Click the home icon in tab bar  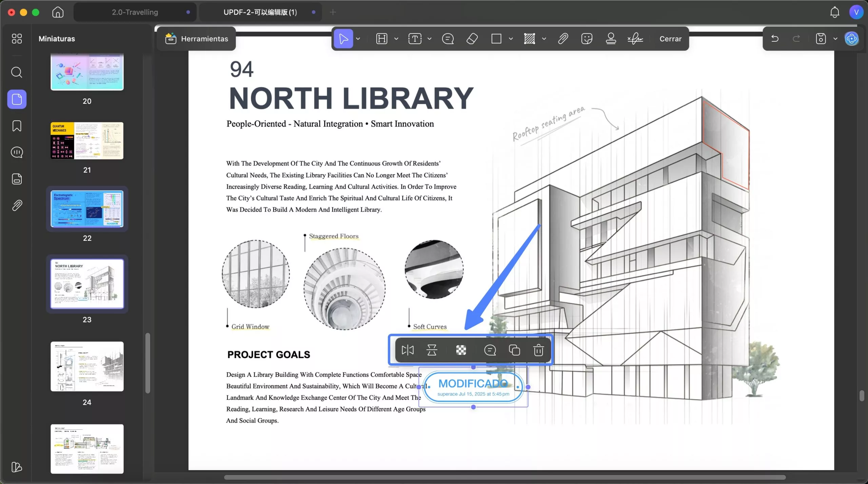pyautogui.click(x=58, y=12)
